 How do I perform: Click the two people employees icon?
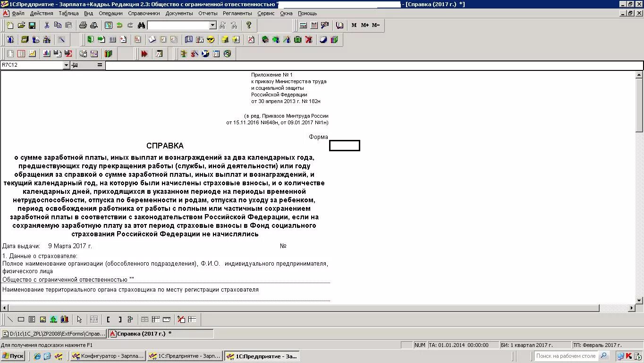pos(10,40)
